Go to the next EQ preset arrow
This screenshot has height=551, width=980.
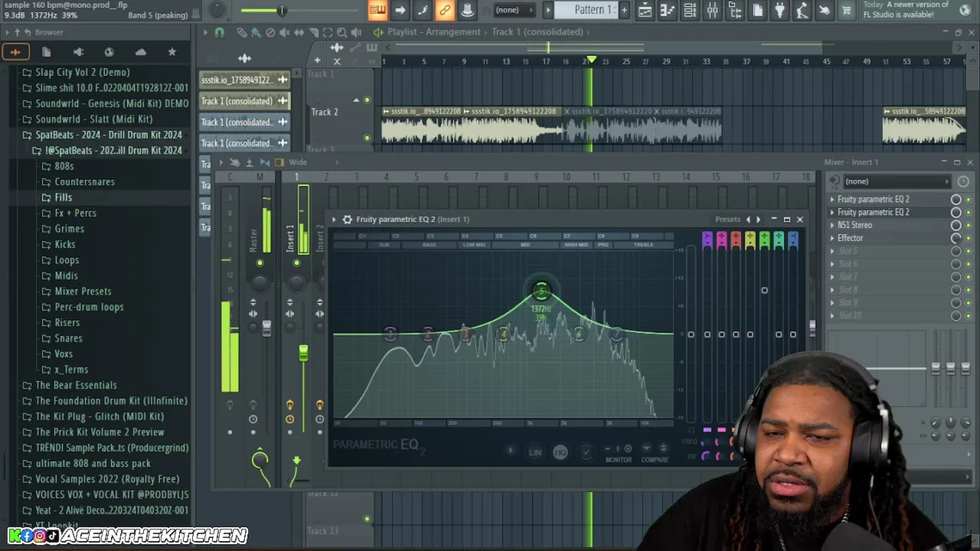758,220
